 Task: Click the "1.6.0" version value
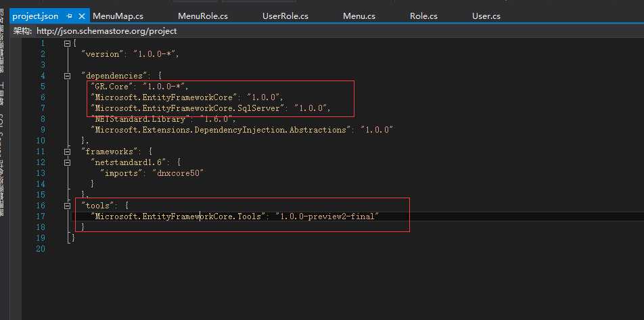point(217,119)
